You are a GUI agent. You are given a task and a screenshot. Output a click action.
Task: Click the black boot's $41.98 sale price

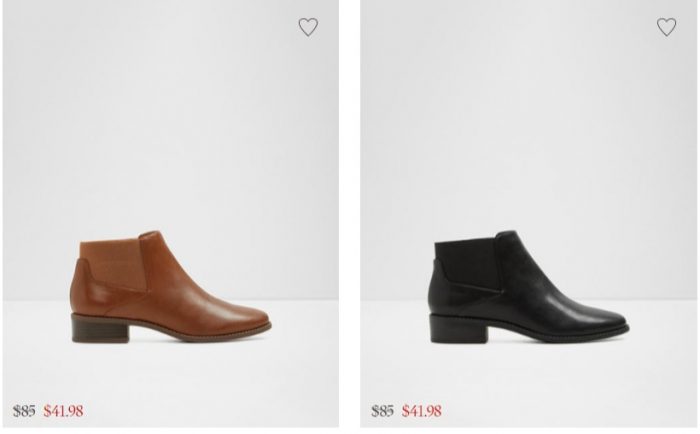pos(422,411)
